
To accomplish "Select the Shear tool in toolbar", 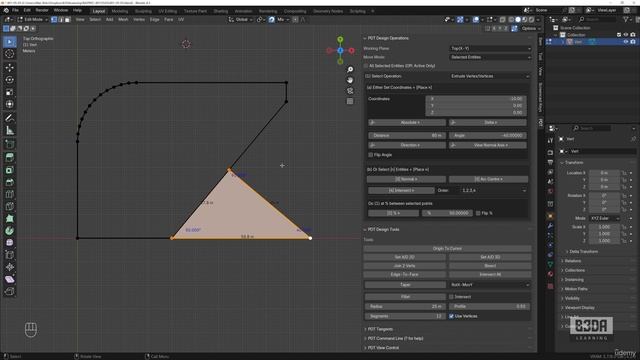I will point(10,280).
